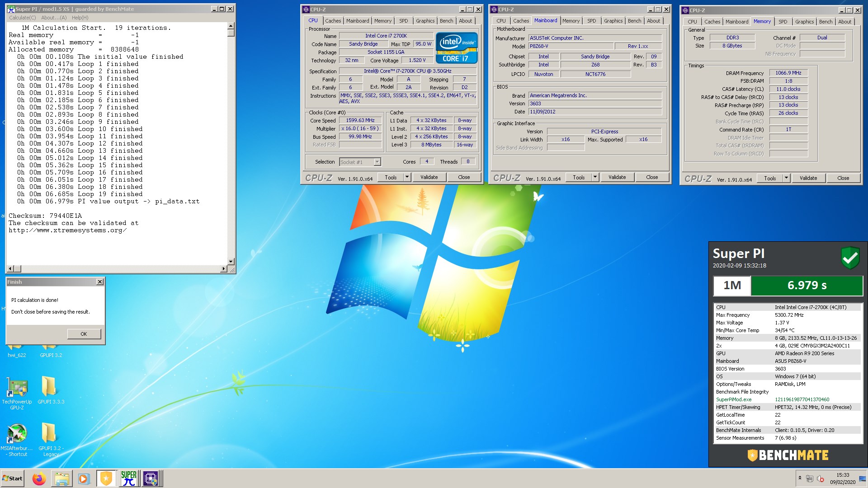Open the GPUPI 3.2 - Legacy folder

51,440
